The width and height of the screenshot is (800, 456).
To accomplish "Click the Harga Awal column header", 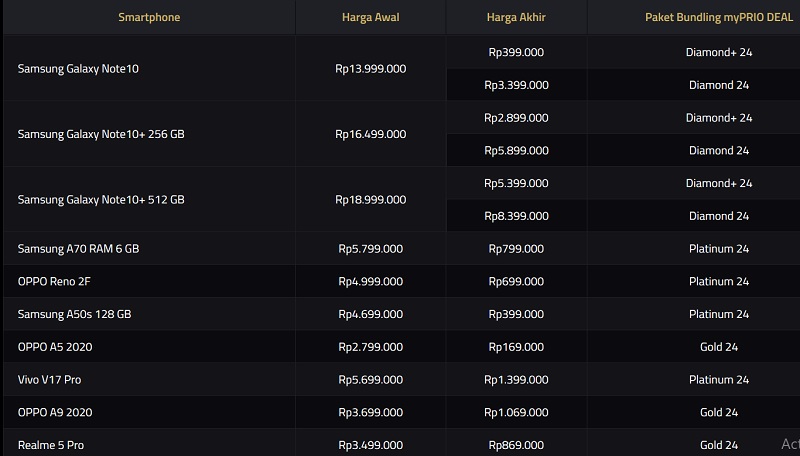I will click(x=370, y=18).
